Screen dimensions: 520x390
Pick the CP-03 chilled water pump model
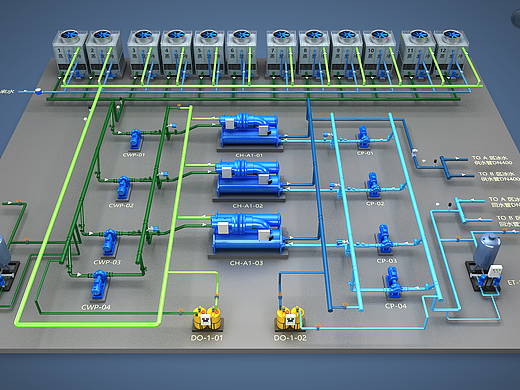click(385, 240)
